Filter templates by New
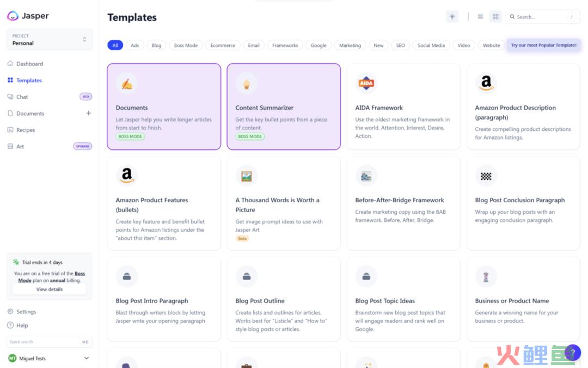 pos(378,45)
